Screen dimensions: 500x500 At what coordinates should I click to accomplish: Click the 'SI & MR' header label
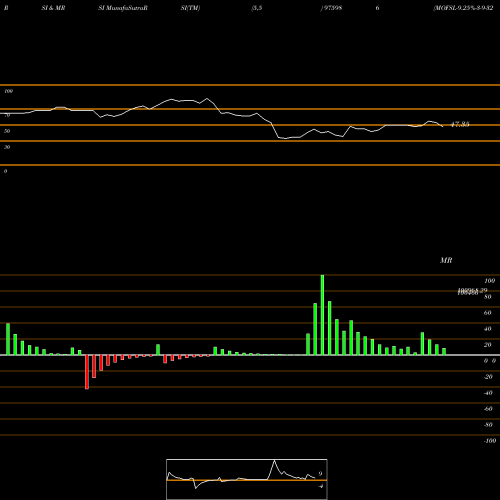tap(53, 8)
